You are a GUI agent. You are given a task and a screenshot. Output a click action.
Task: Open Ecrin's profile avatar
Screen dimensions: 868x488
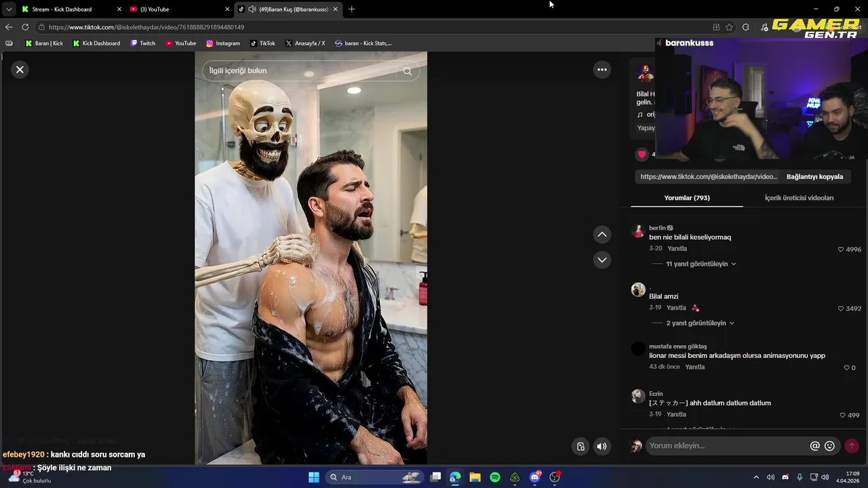tap(638, 396)
